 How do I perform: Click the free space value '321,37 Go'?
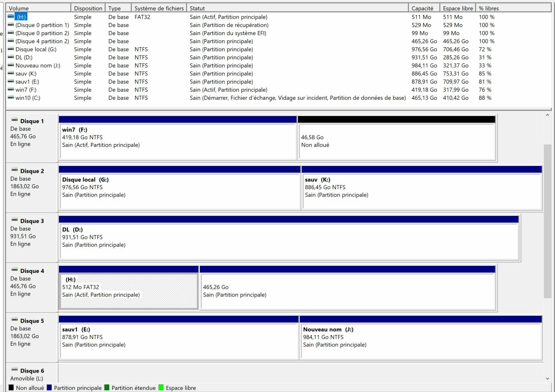[456, 65]
